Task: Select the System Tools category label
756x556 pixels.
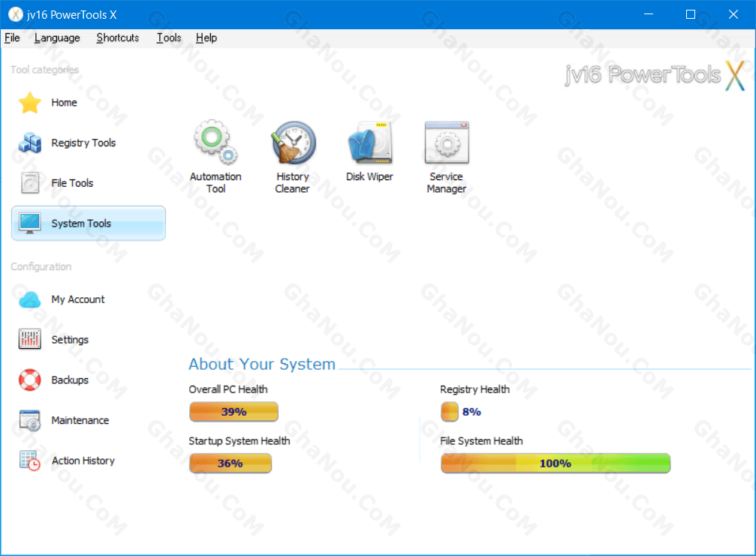Action: coord(81,224)
